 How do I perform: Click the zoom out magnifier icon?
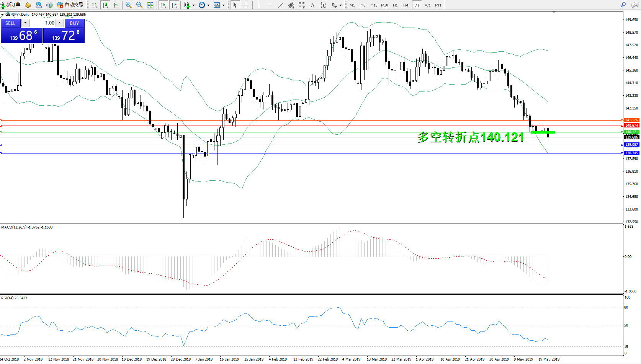coord(139,5)
